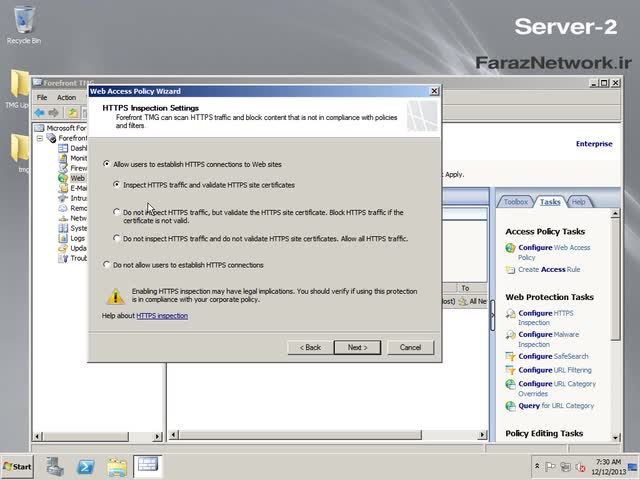Click the Tasks pane scroll up arrow
This screenshot has width=640, height=480.
(616, 213)
